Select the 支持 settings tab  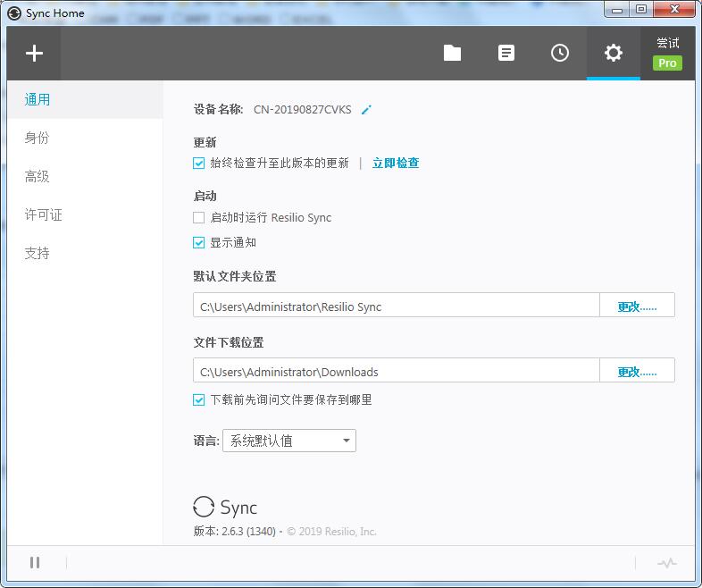point(85,254)
